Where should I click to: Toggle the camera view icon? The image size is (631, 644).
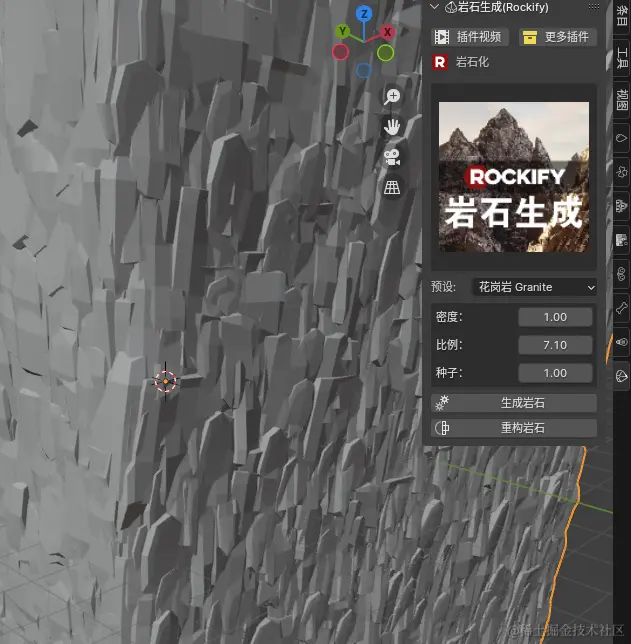(392, 158)
